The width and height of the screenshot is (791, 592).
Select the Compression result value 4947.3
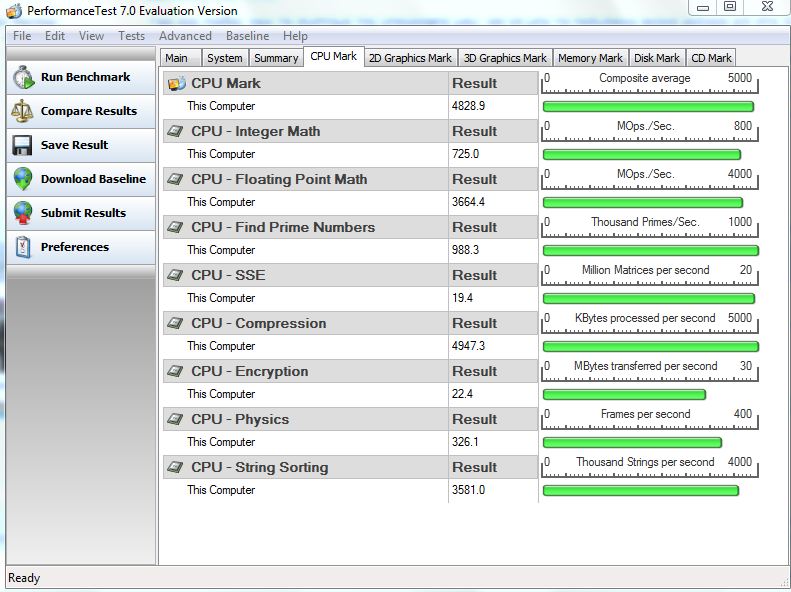[x=468, y=346]
